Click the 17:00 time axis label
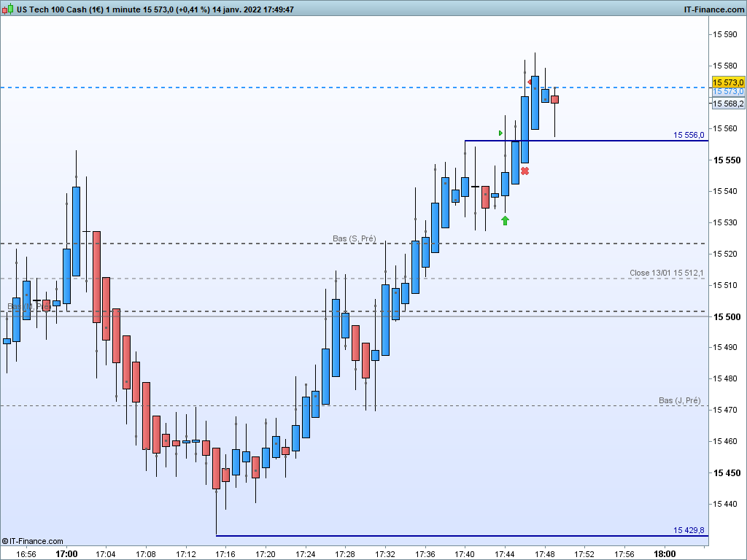The width and height of the screenshot is (747, 560). (x=66, y=554)
